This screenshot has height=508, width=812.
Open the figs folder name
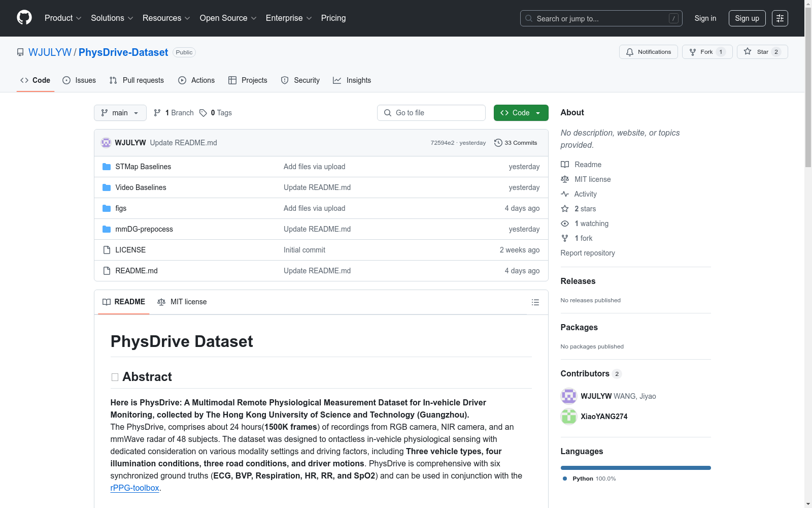121,208
